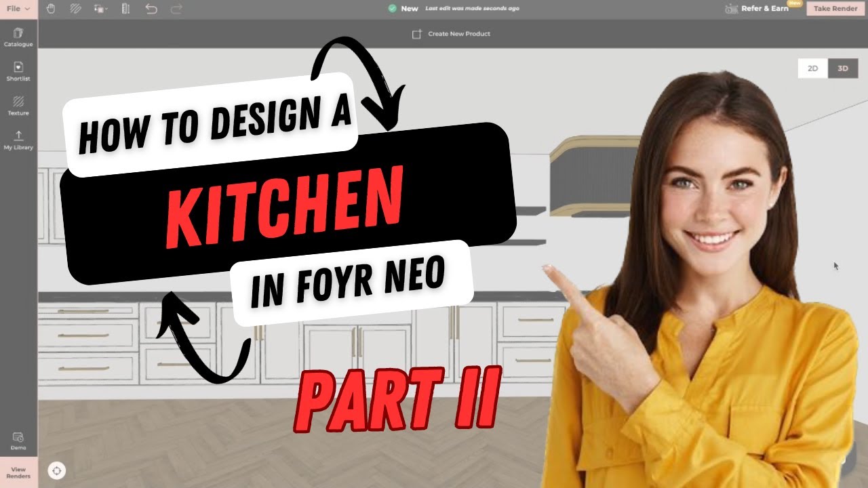Open the Texture panel

click(18, 106)
